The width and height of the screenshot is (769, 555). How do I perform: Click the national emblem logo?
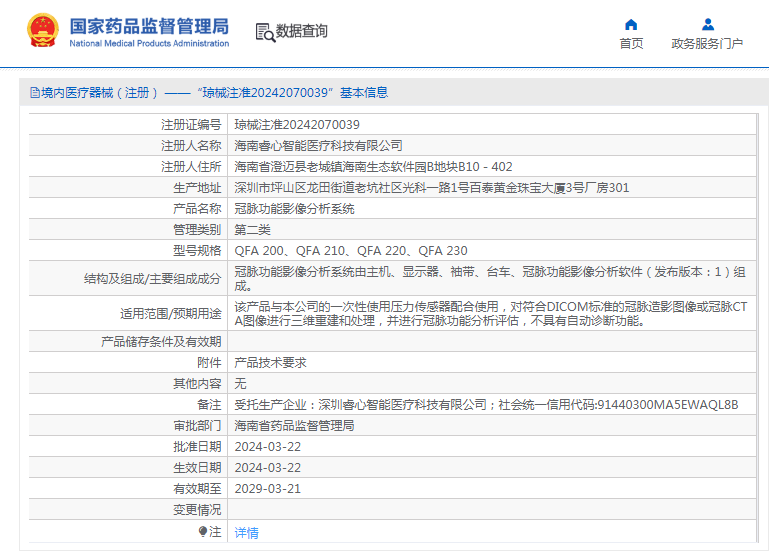[x=43, y=30]
